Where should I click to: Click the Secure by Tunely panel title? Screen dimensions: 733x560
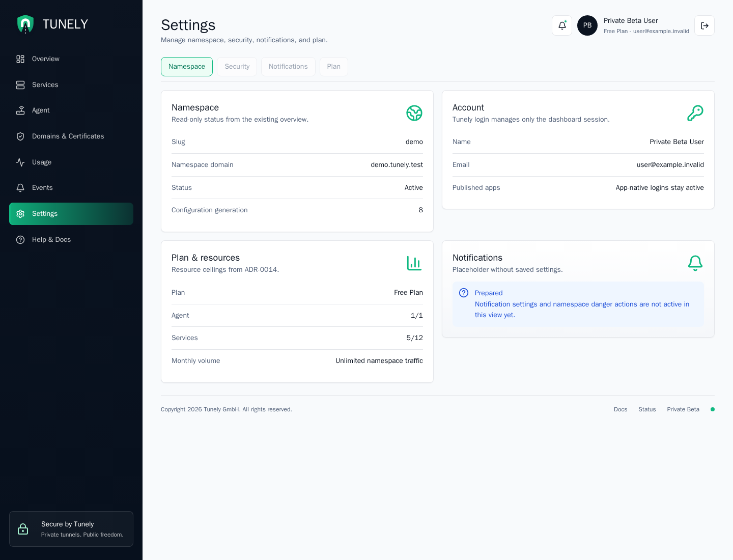[x=67, y=524]
